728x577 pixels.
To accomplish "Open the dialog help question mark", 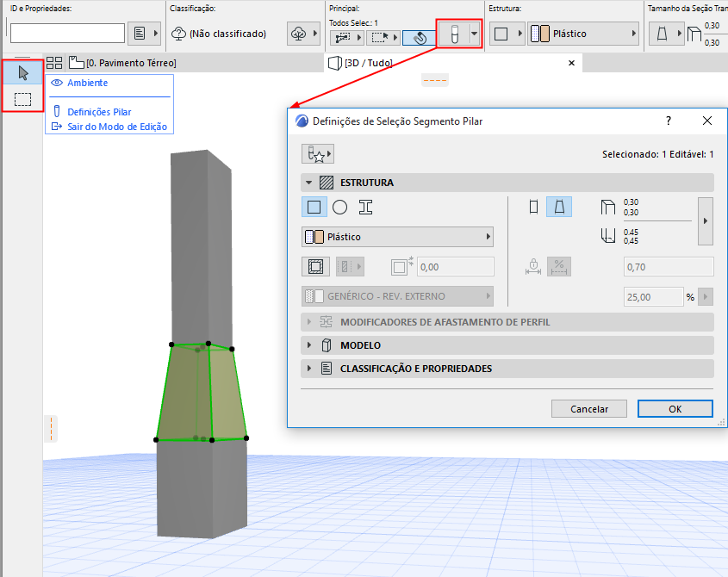I will coord(669,121).
